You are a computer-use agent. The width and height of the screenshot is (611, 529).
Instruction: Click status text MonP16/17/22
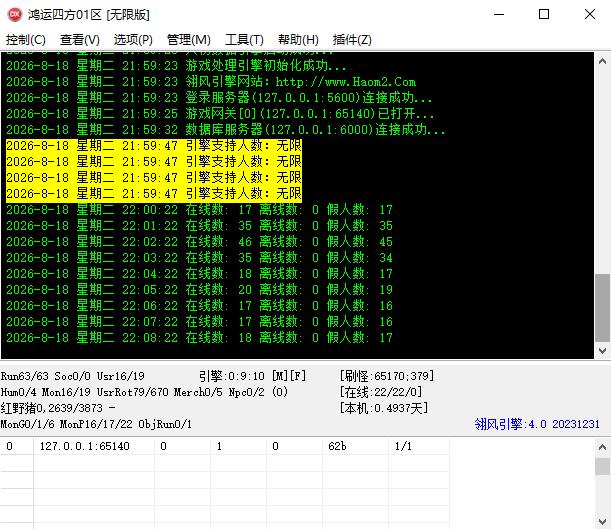[96, 424]
